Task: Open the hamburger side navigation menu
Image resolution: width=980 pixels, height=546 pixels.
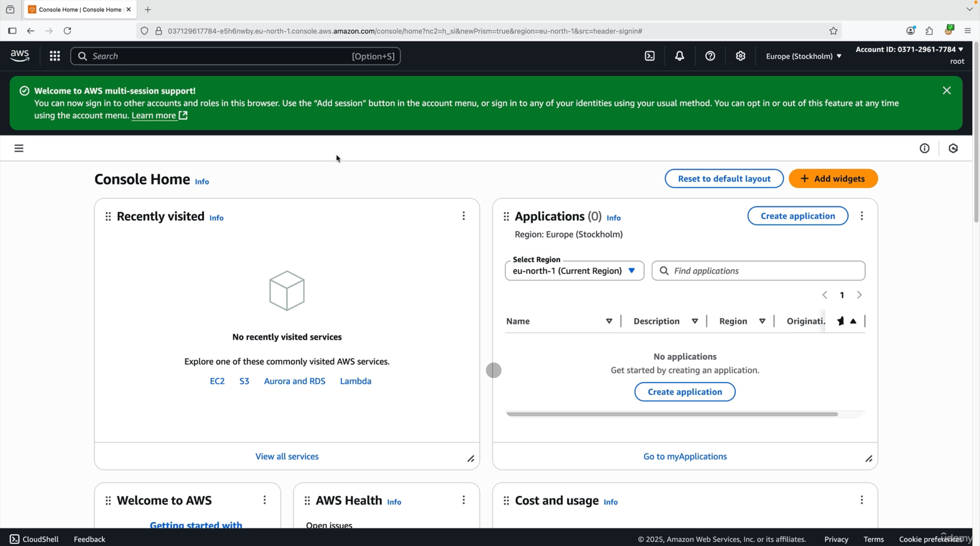Action: click(19, 148)
